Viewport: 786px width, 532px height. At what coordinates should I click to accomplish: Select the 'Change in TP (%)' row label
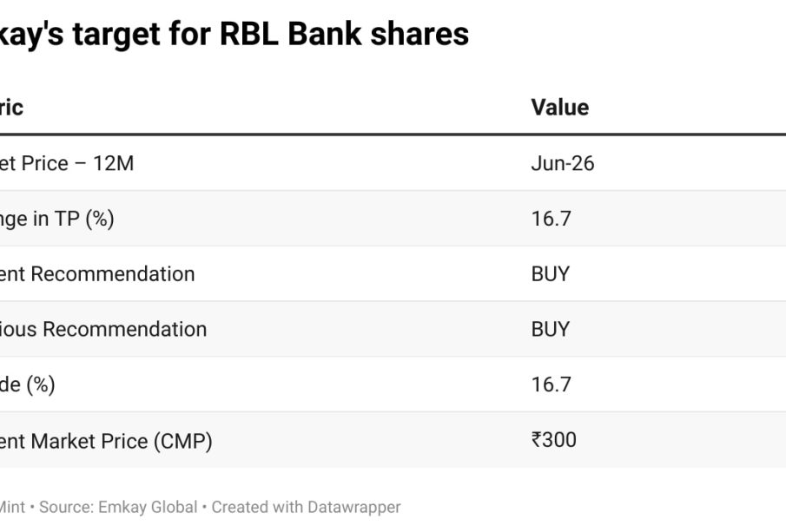click(x=56, y=219)
